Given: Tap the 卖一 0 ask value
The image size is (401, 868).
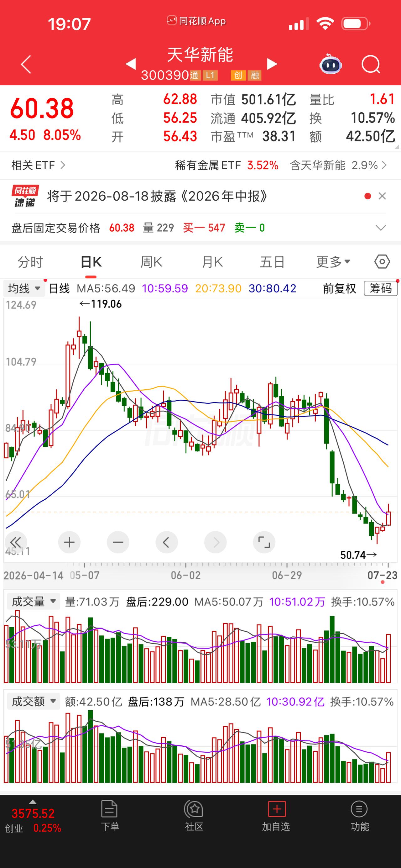Looking at the screenshot, I should (249, 228).
